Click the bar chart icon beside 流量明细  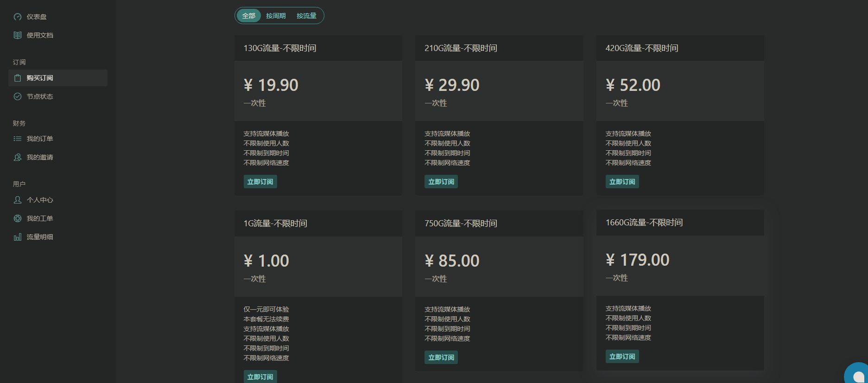click(18, 237)
